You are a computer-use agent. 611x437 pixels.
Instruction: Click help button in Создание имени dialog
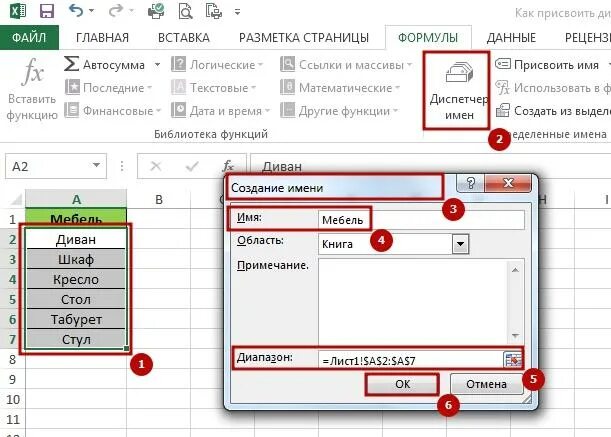click(x=471, y=183)
